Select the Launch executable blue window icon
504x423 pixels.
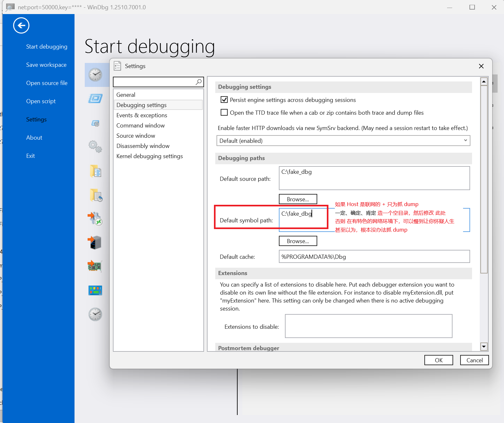click(x=95, y=98)
